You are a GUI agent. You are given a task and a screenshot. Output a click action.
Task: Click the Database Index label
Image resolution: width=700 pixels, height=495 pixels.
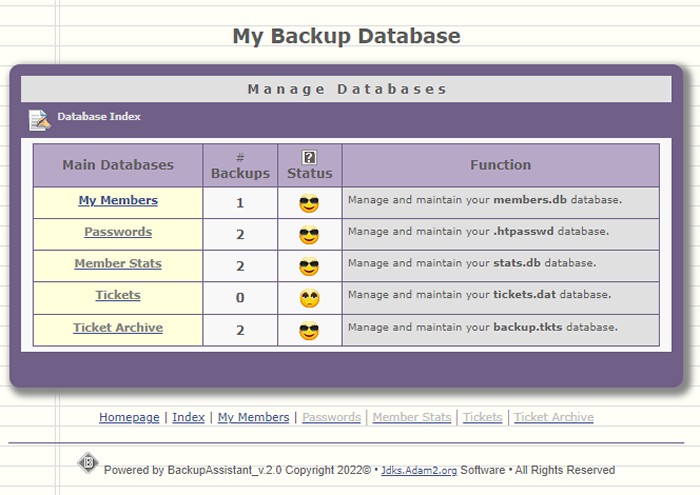click(x=99, y=116)
